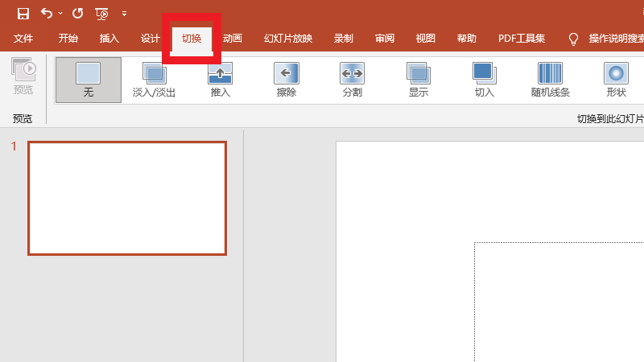
Task: Apply the 擦除 transition effect
Action: click(286, 80)
